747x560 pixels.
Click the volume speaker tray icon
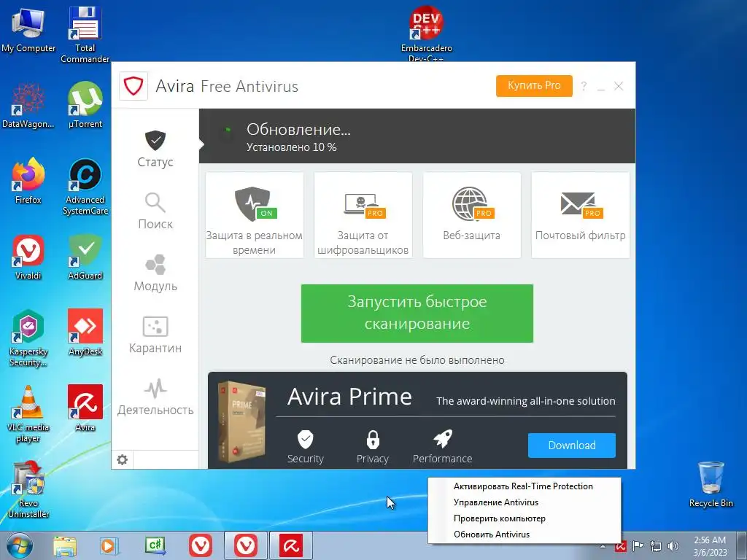673,546
